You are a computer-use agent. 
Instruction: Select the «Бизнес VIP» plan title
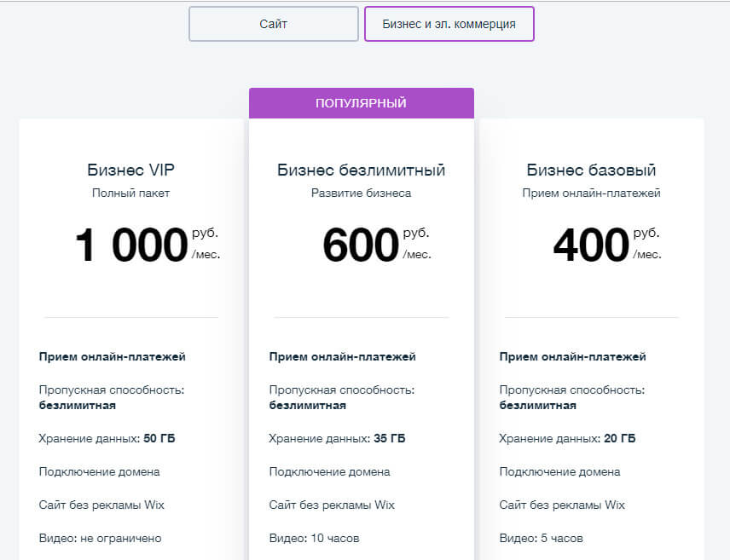tap(132, 169)
